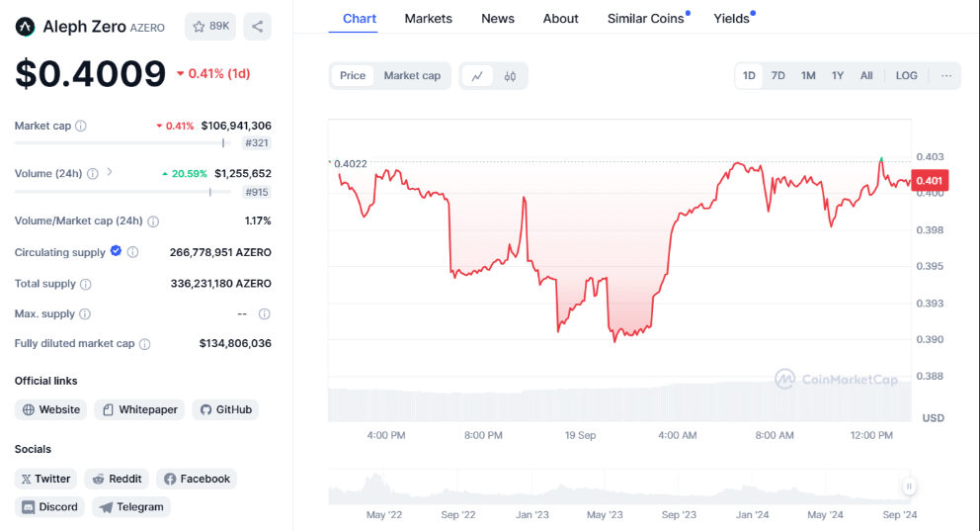
Task: Click the $1,255,652 volume value
Action: click(x=243, y=173)
